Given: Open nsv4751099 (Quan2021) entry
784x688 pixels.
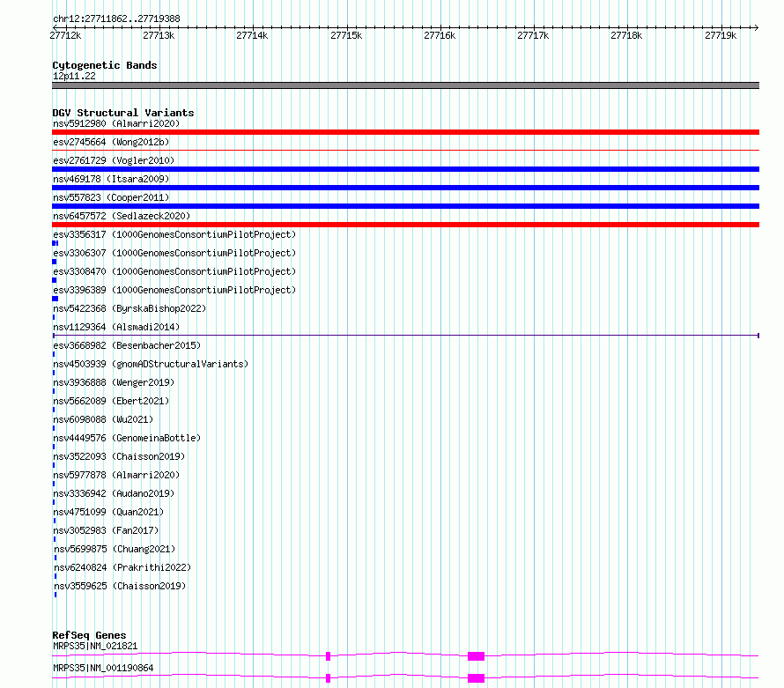Looking at the screenshot, I should 108,512.
